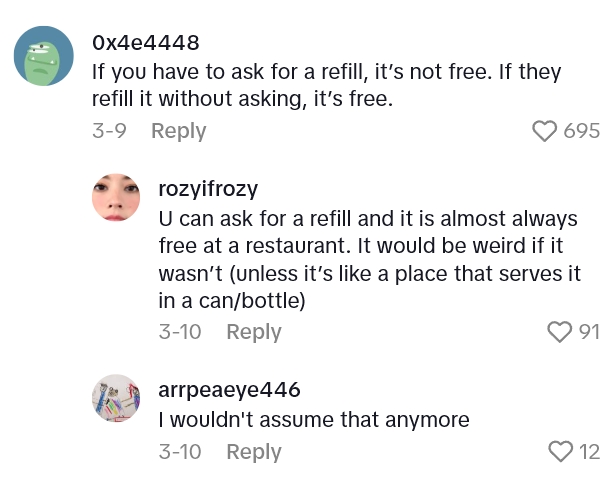Reply to rozyifrozy's comment
The image size is (608, 481).
pyautogui.click(x=253, y=332)
